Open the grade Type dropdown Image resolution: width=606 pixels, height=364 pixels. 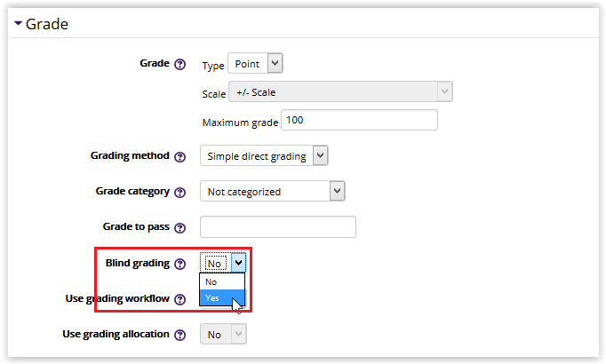coord(255,63)
